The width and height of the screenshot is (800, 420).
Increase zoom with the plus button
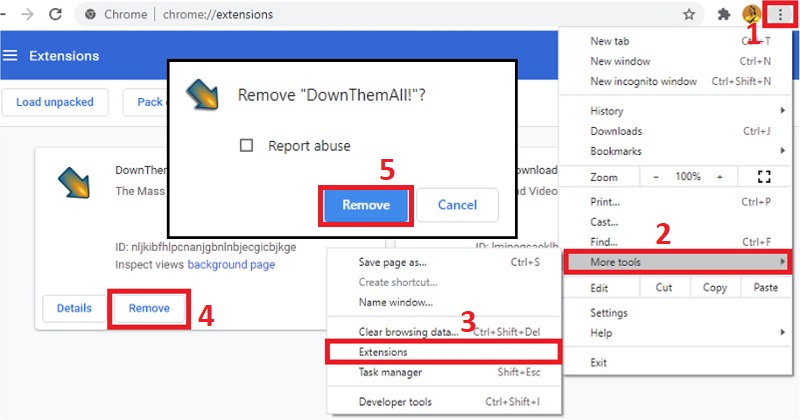719,177
